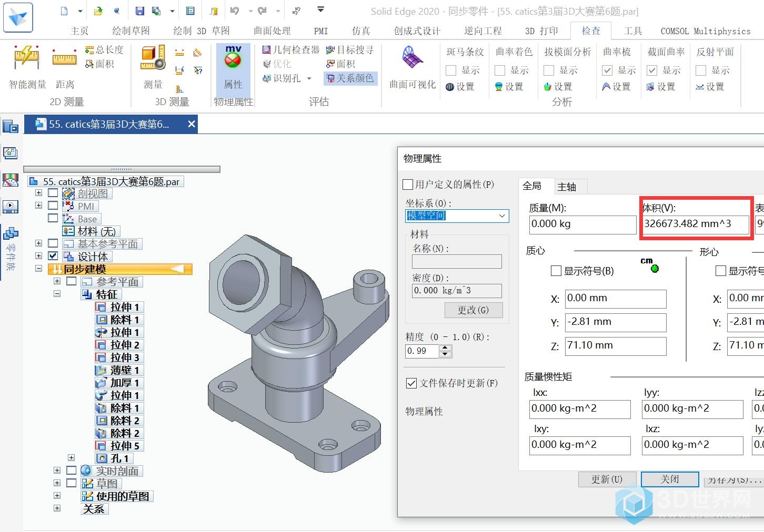Open 反射平面 reflection plane 设置
Viewport: 764px width, 532px height.
(710, 87)
